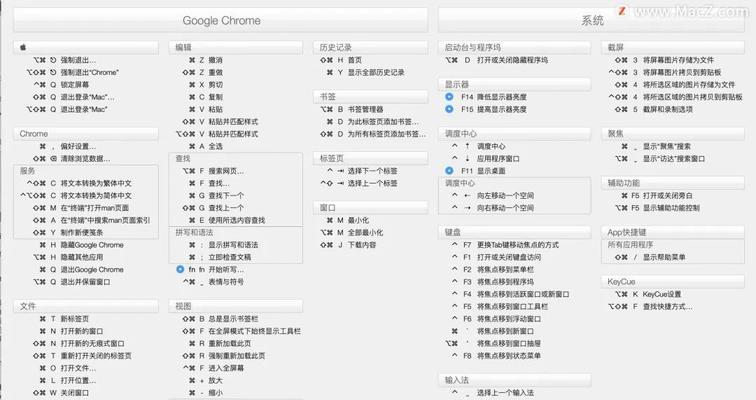Image resolution: width=756 pixels, height=400 pixels.
Task: Choose the 偏好设置... entry under Chrome
Action: (x=68, y=146)
